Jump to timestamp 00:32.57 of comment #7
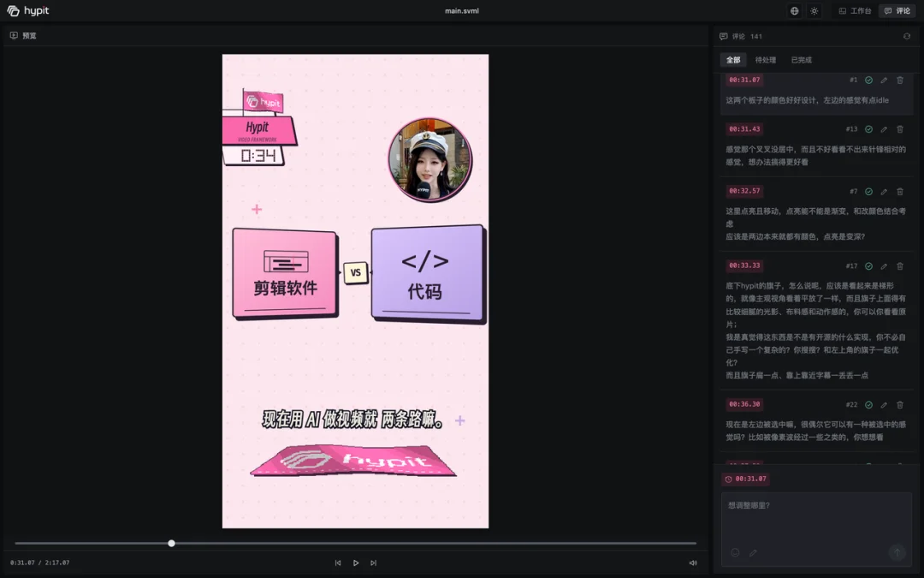 click(x=744, y=190)
